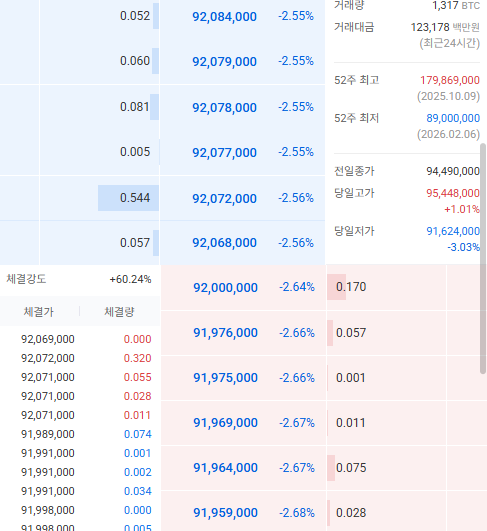
Task: Select ask price 92,068,000
Action: pos(224,242)
